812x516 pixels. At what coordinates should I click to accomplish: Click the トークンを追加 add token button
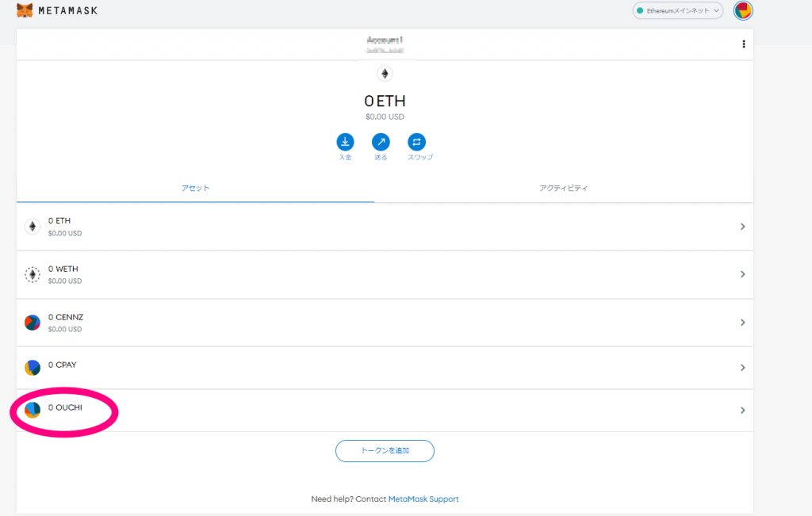(385, 451)
